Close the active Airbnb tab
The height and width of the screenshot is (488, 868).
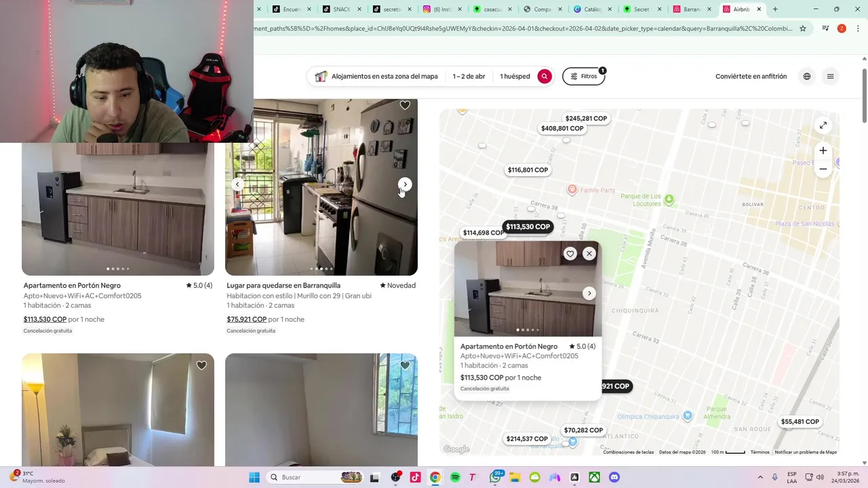click(759, 9)
